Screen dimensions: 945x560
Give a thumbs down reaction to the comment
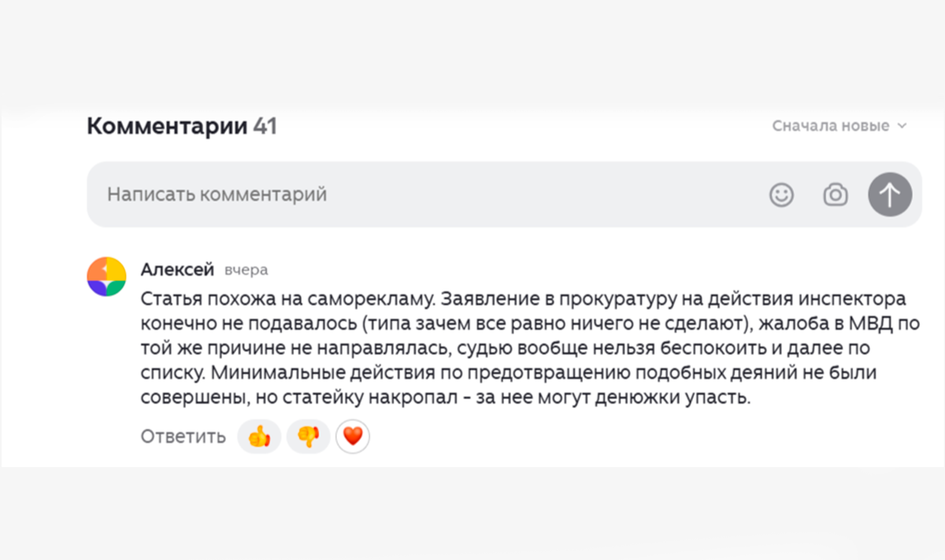pyautogui.click(x=308, y=436)
